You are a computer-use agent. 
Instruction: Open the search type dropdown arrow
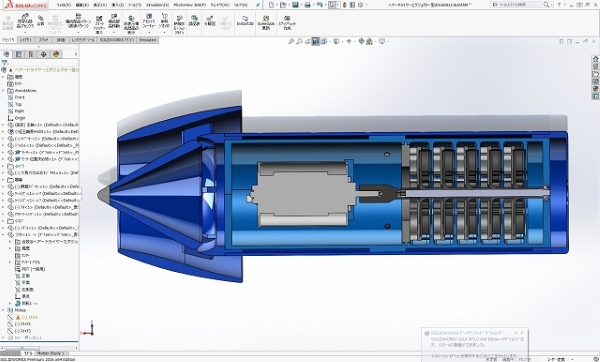coord(552,5)
